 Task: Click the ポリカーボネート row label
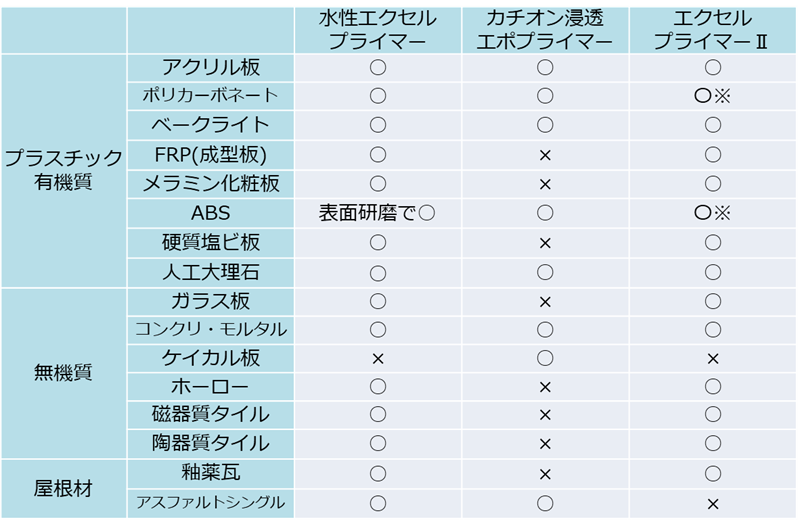pos(211,96)
